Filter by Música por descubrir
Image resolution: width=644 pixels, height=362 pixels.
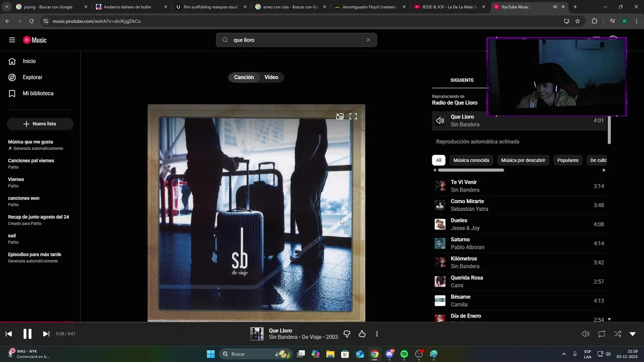click(x=523, y=160)
